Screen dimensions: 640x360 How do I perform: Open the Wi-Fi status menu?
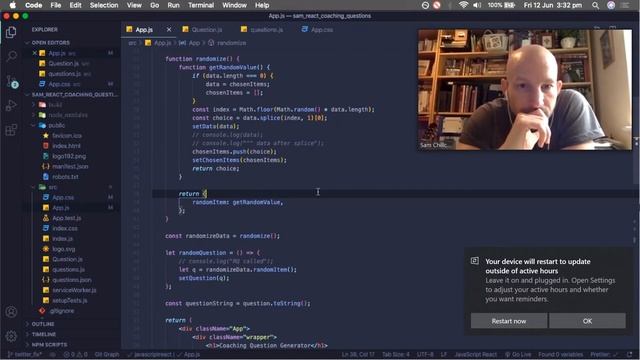[x=463, y=5]
